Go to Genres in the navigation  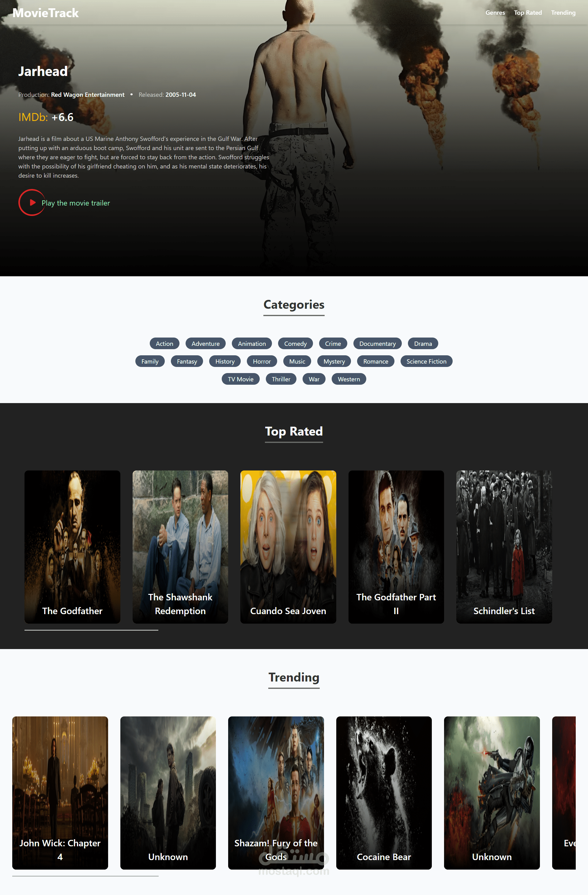(495, 13)
